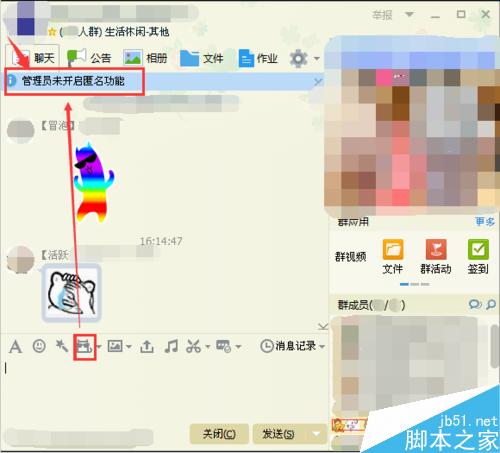Click into the message input field
Viewport: 500px width, 453px height.
(x=165, y=390)
